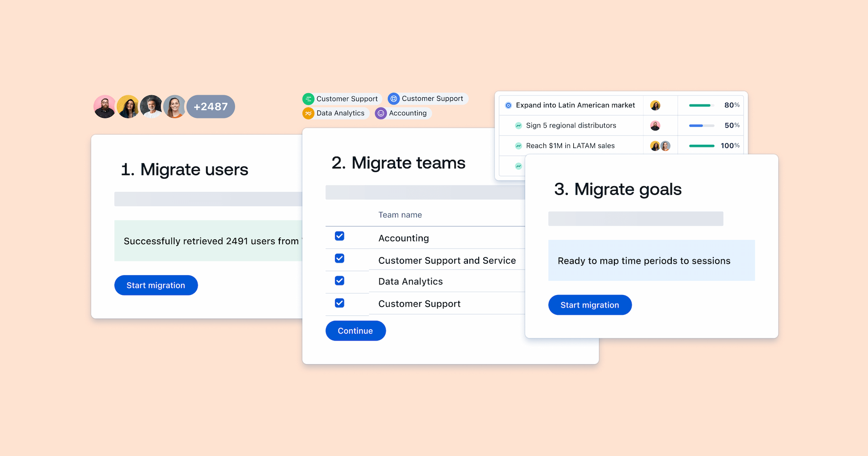Click the Team name column header
This screenshot has height=456, width=868.
tap(400, 215)
